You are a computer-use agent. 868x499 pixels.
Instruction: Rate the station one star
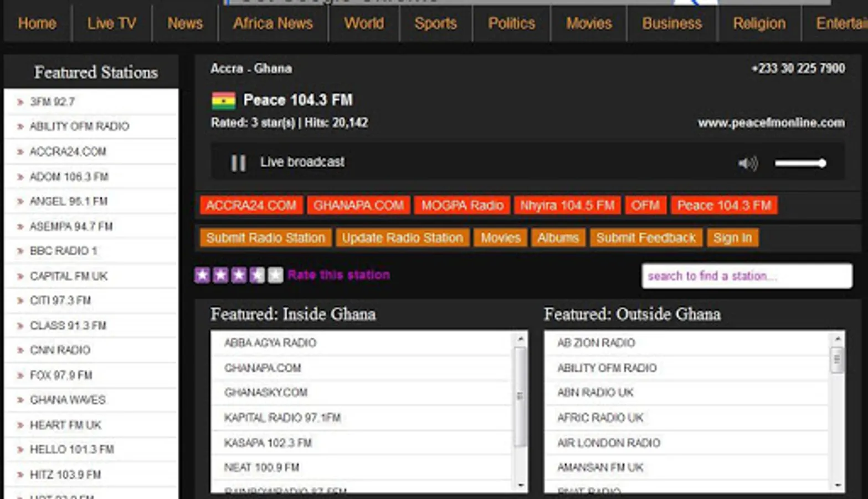(202, 275)
